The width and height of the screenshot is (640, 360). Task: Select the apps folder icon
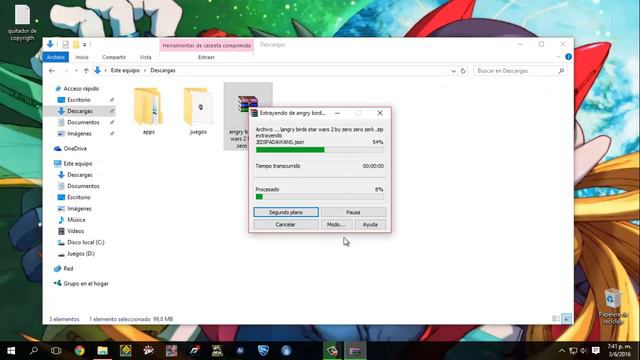148,107
